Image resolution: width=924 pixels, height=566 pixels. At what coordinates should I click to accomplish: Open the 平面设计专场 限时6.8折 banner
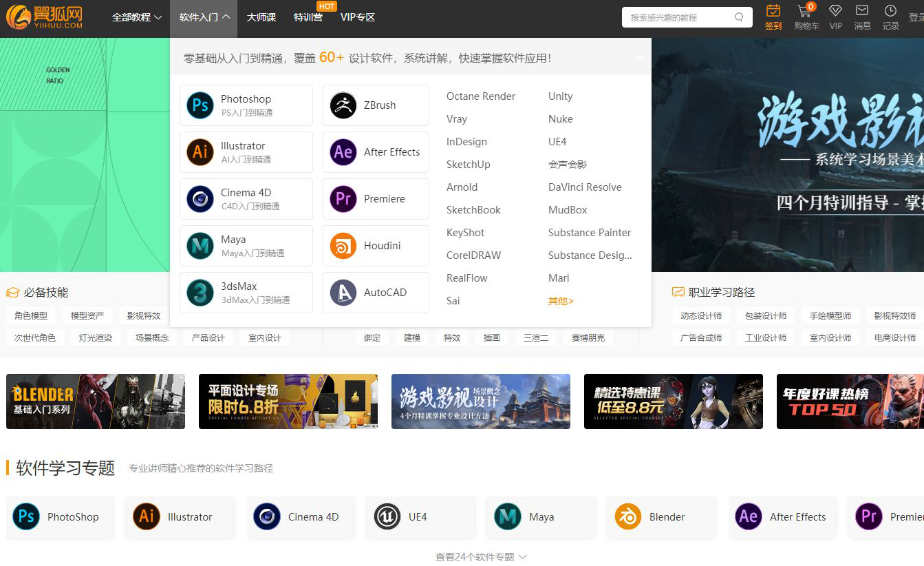pyautogui.click(x=288, y=401)
